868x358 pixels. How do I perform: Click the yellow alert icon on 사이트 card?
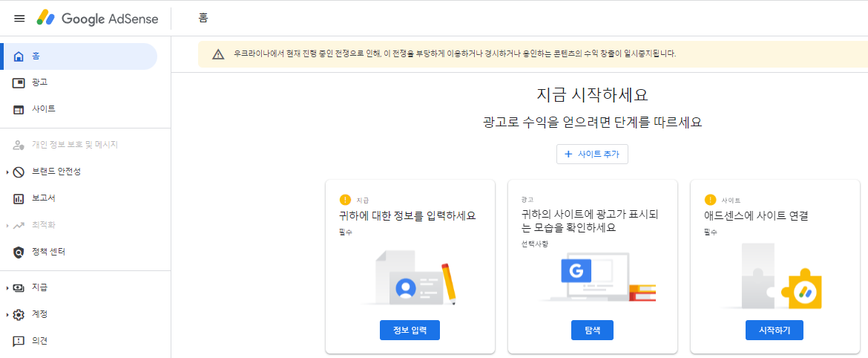tap(710, 200)
